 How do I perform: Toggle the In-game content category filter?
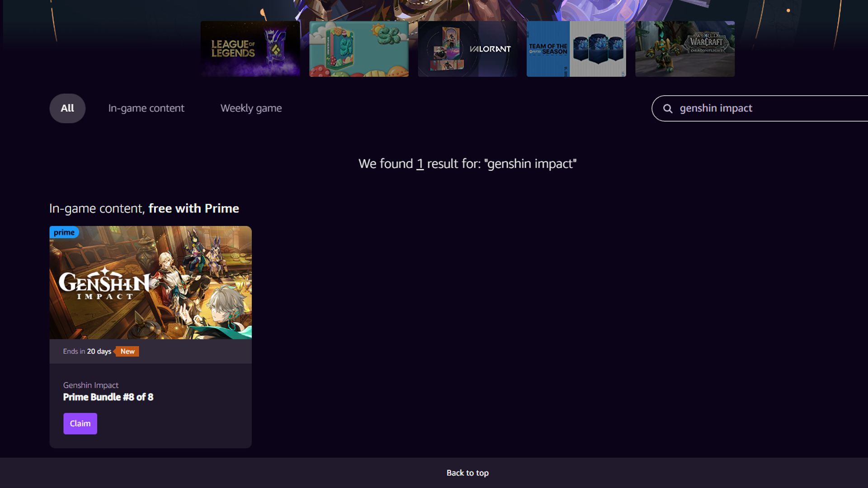tap(146, 108)
